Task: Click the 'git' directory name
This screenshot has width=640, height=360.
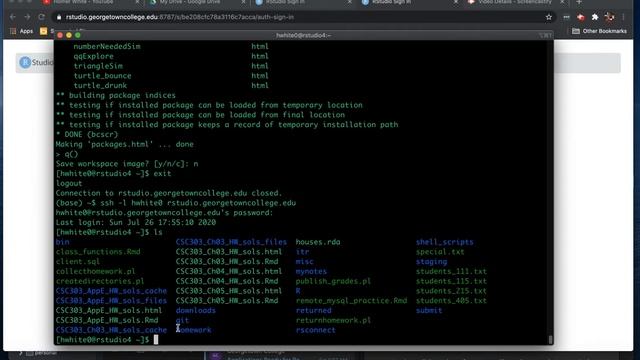Action: coord(182,320)
